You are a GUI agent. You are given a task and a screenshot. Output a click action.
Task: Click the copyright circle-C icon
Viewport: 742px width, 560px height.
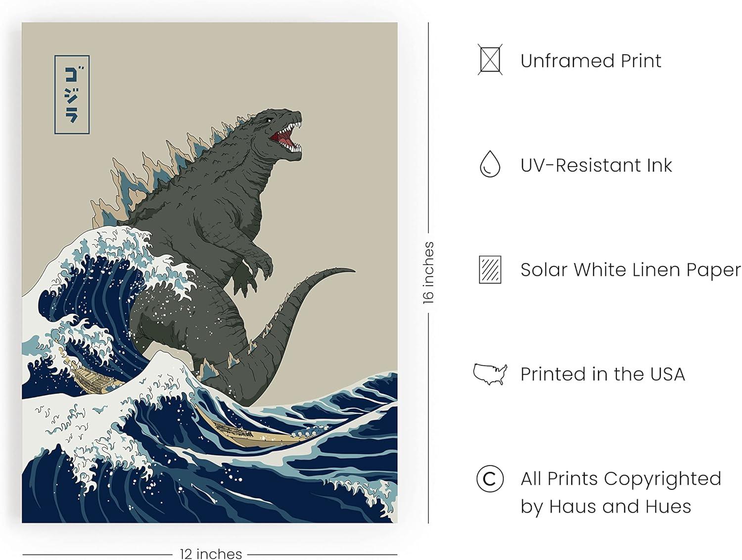click(490, 478)
